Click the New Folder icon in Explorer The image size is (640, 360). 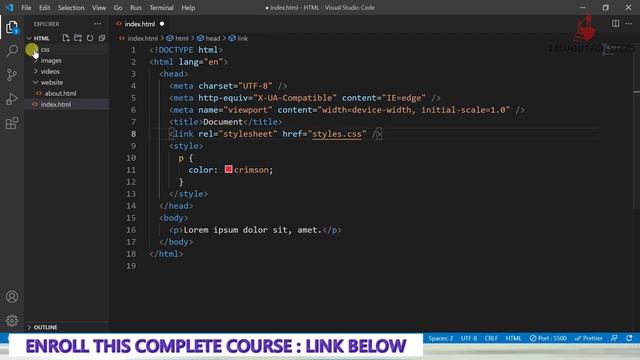point(78,38)
